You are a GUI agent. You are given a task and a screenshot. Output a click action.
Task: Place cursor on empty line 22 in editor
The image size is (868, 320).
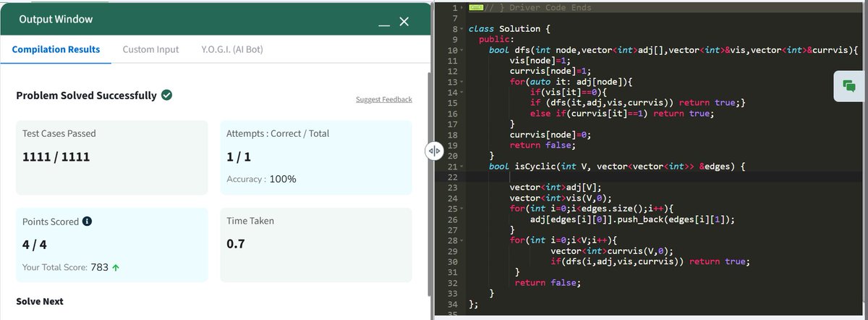click(x=665, y=177)
